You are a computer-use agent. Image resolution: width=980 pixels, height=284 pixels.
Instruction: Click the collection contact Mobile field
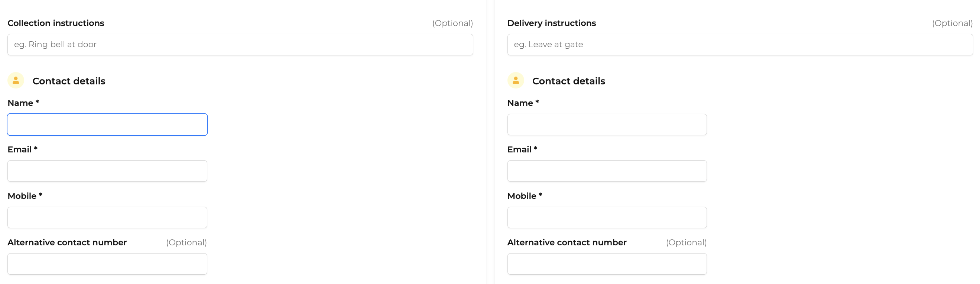point(107,217)
